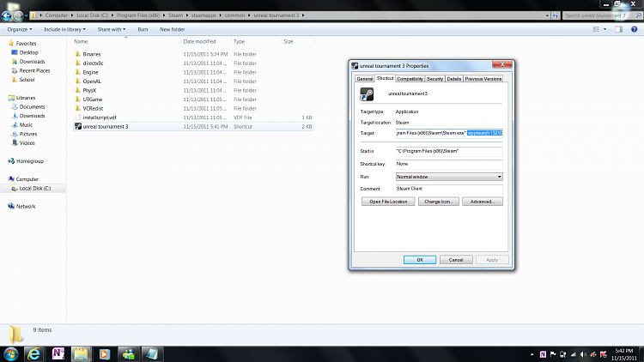Select unreal tournament 3 shortcut icon

[x=77, y=126]
